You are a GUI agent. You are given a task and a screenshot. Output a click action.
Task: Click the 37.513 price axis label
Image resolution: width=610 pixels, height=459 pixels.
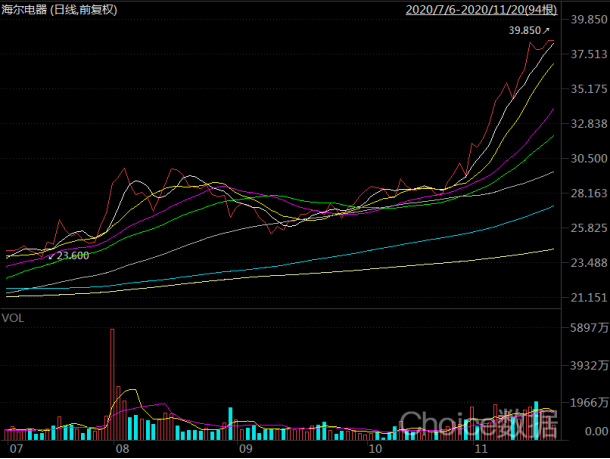pos(589,54)
